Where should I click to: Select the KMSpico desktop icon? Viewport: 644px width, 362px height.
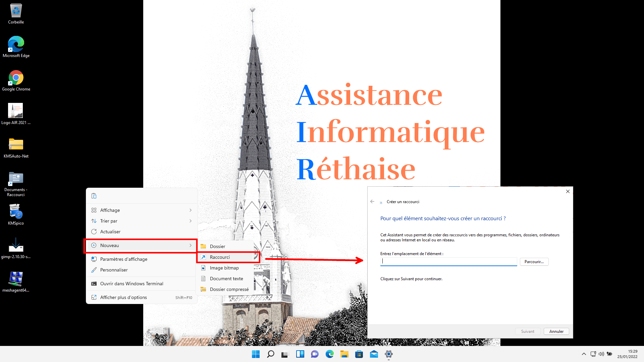(x=16, y=211)
